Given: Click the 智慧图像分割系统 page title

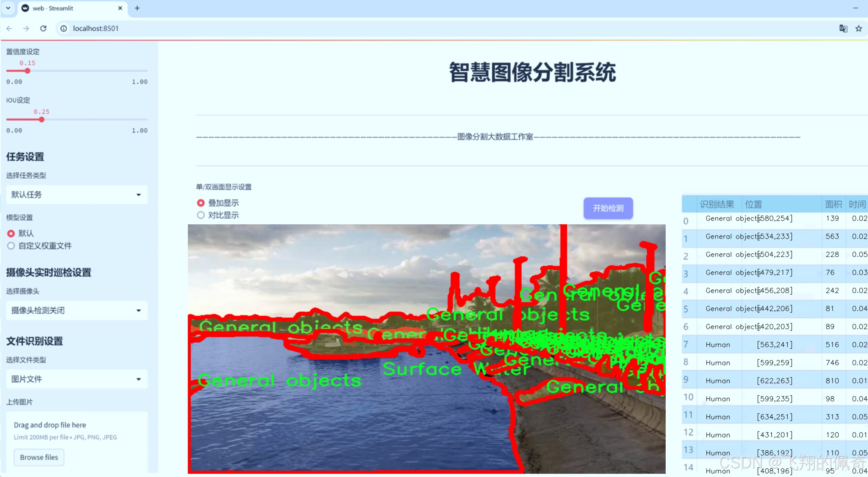Looking at the screenshot, I should 532,72.
